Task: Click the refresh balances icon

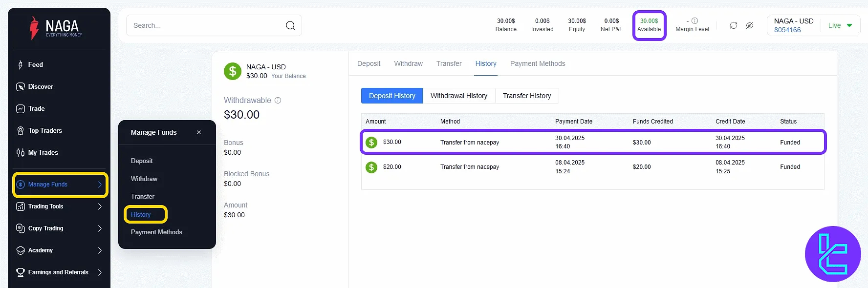Action: click(x=734, y=25)
